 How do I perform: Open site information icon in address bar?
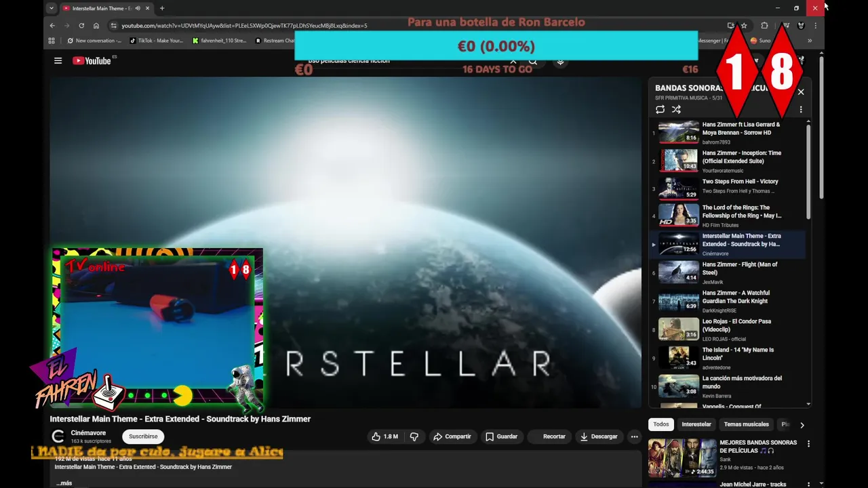pos(114,26)
